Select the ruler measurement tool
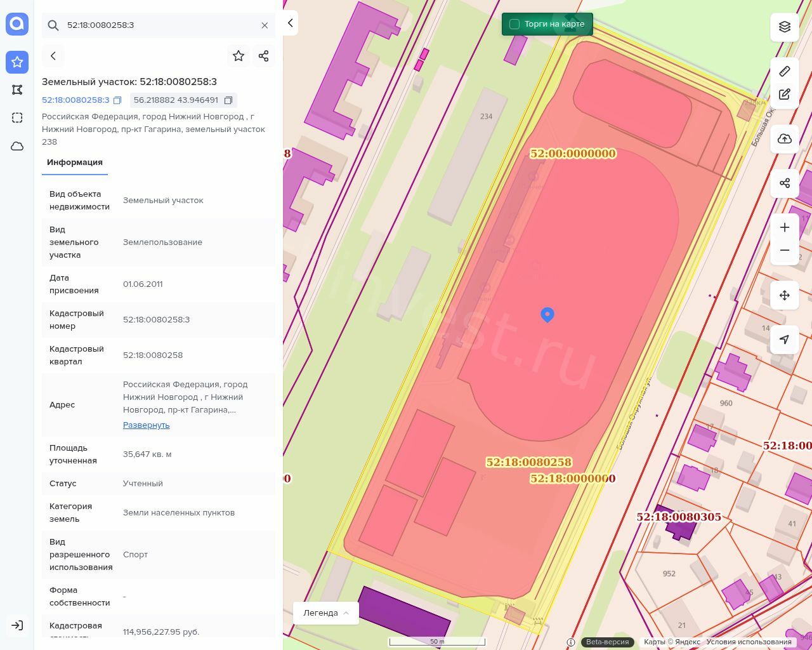 point(785,71)
